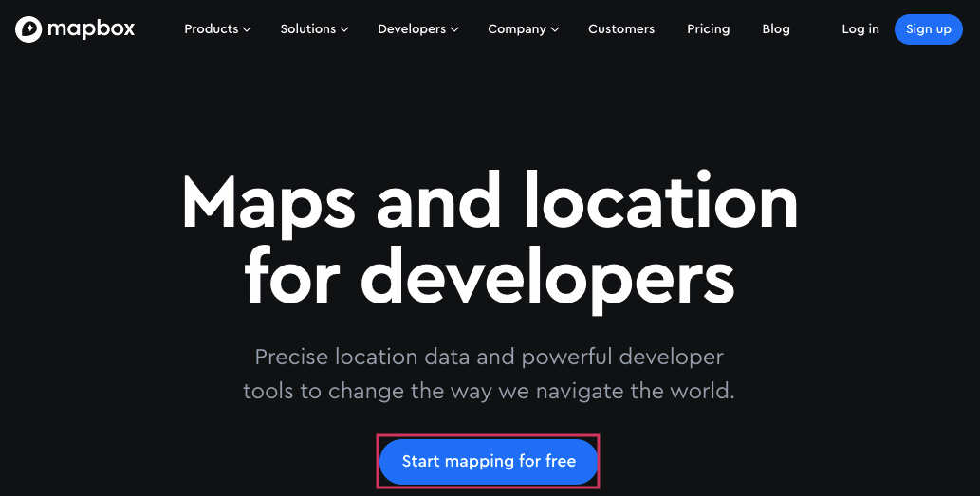Open the Pricing page

[x=708, y=29]
